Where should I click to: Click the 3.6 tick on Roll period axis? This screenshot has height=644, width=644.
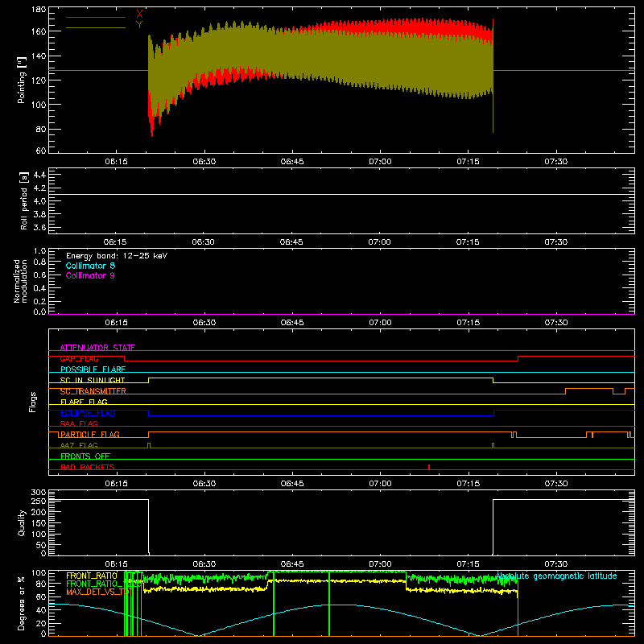pyautogui.click(x=39, y=227)
